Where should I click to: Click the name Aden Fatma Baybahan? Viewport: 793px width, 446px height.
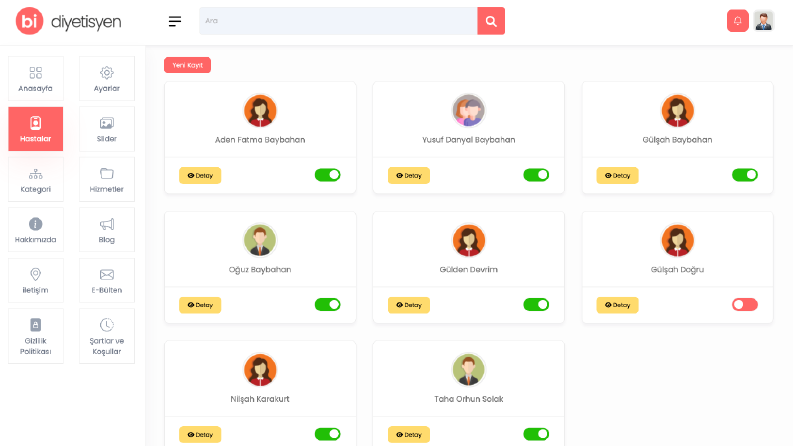pyautogui.click(x=260, y=140)
